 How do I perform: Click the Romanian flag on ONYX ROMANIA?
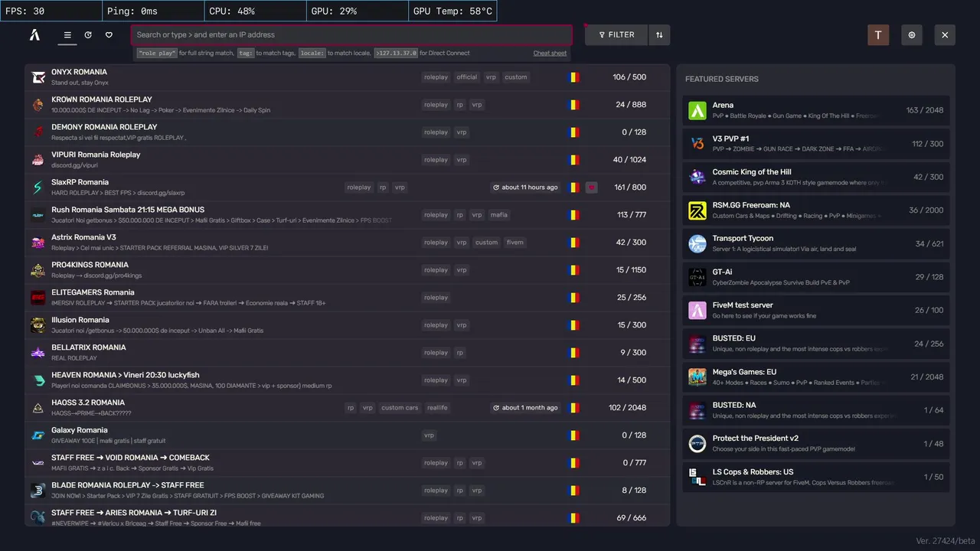(x=574, y=77)
